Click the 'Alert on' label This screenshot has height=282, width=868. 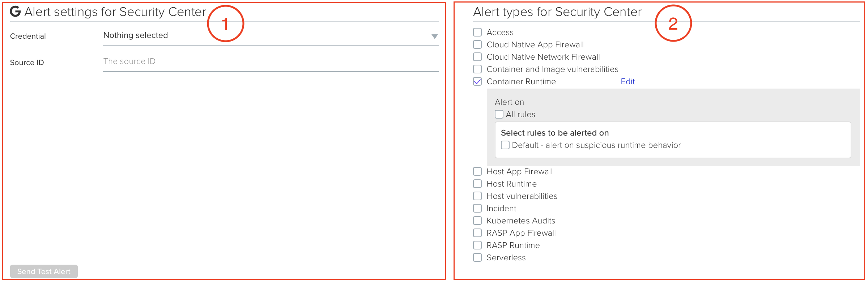[x=509, y=102]
